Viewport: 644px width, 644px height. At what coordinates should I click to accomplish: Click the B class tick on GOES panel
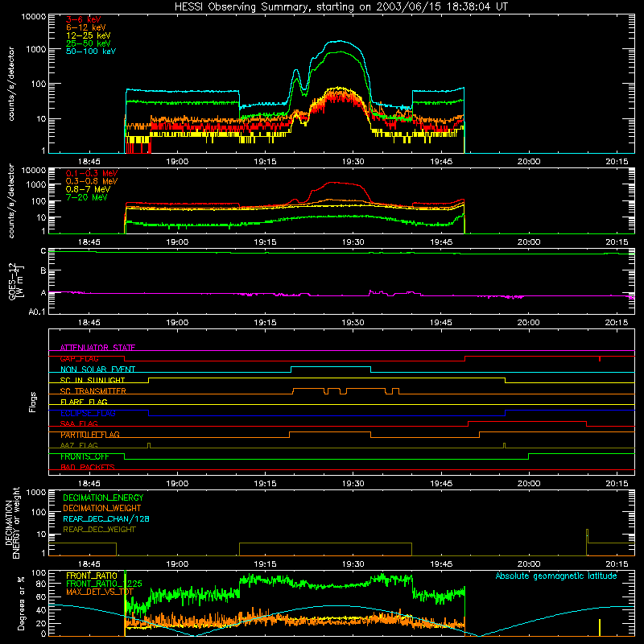(x=43, y=270)
